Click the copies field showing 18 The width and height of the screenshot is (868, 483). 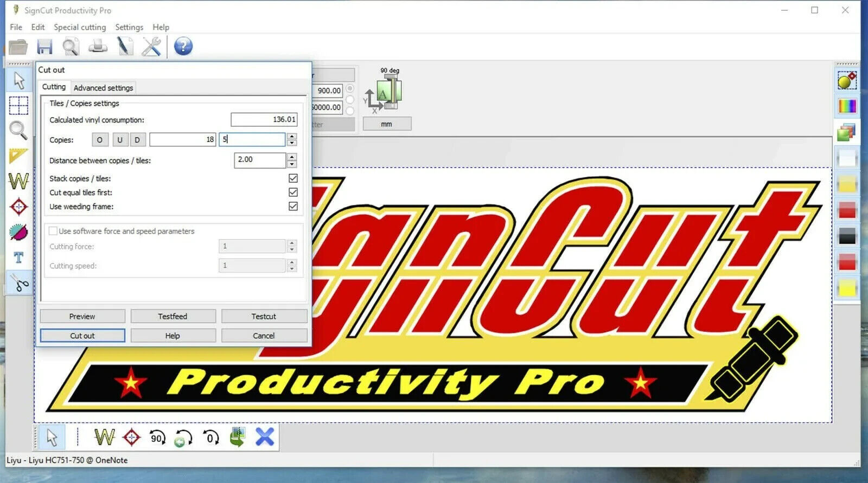(x=183, y=140)
